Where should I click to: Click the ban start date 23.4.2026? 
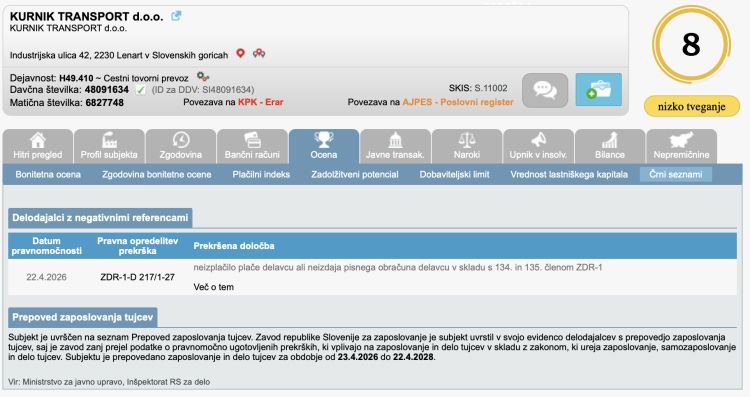point(358,357)
